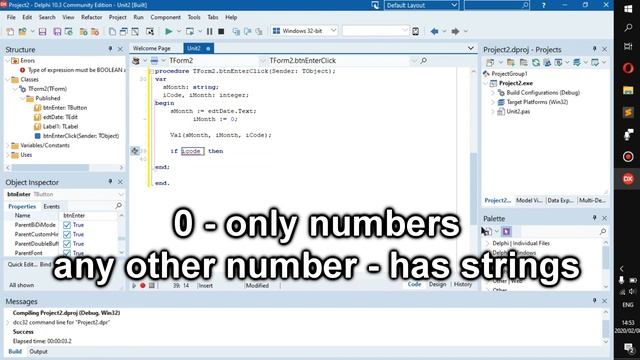Stop program with the square icon

point(221,31)
